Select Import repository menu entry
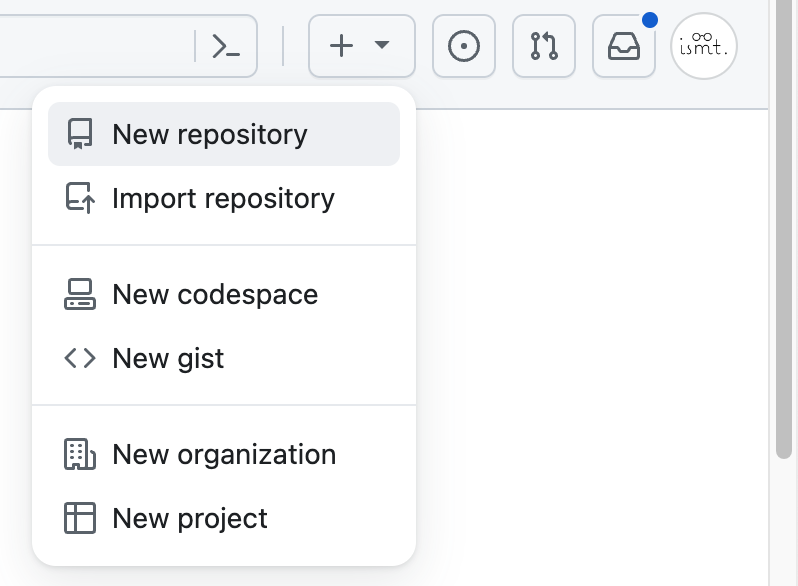The width and height of the screenshot is (798, 586). click(x=224, y=198)
